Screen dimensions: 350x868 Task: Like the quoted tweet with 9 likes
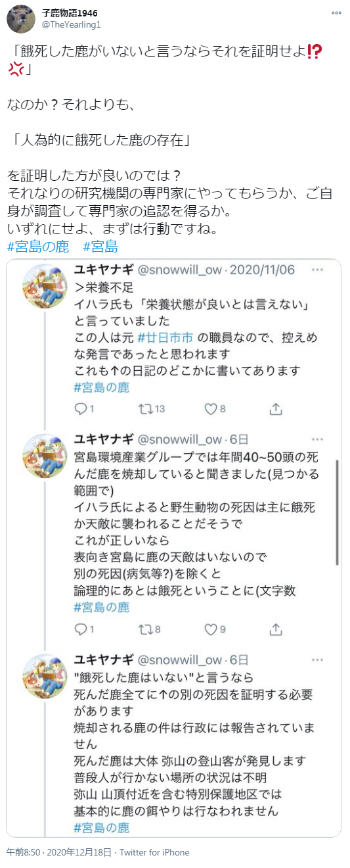[215, 629]
